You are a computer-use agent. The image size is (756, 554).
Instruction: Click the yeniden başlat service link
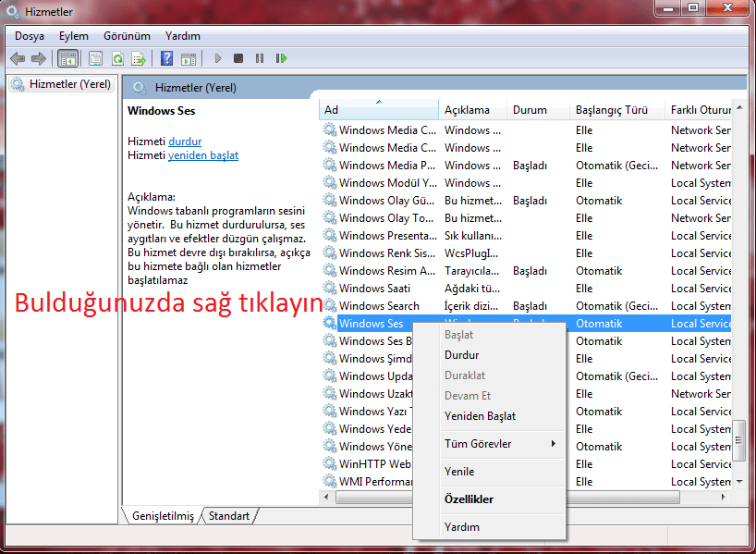203,155
